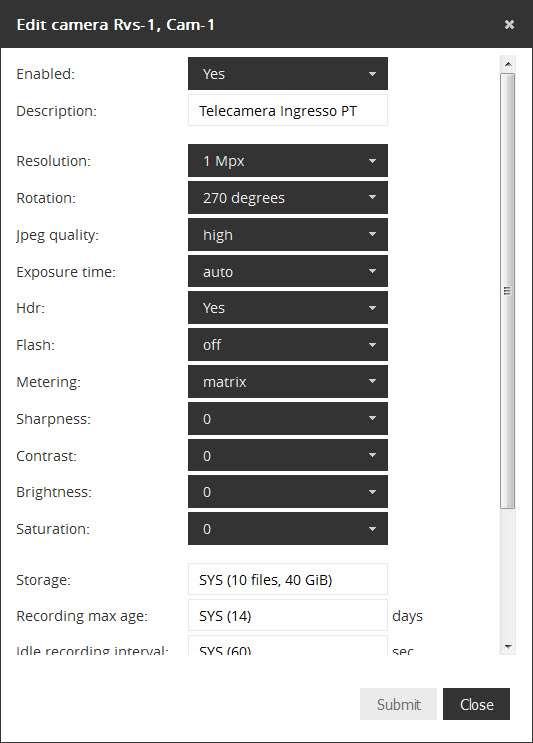
Task: Open the Contrast value dropdown
Action: pos(288,455)
